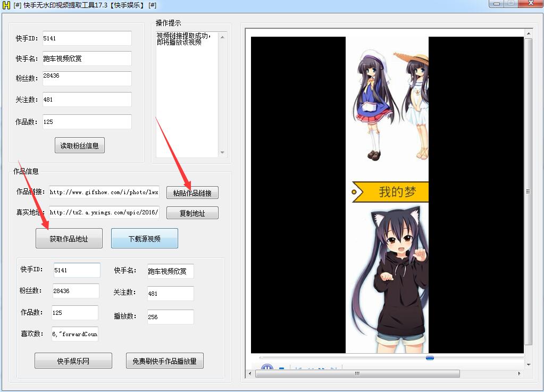This screenshot has width=544, height=392.
Task: Click the yellow H application icon in the title bar
Action: click(x=6, y=5)
